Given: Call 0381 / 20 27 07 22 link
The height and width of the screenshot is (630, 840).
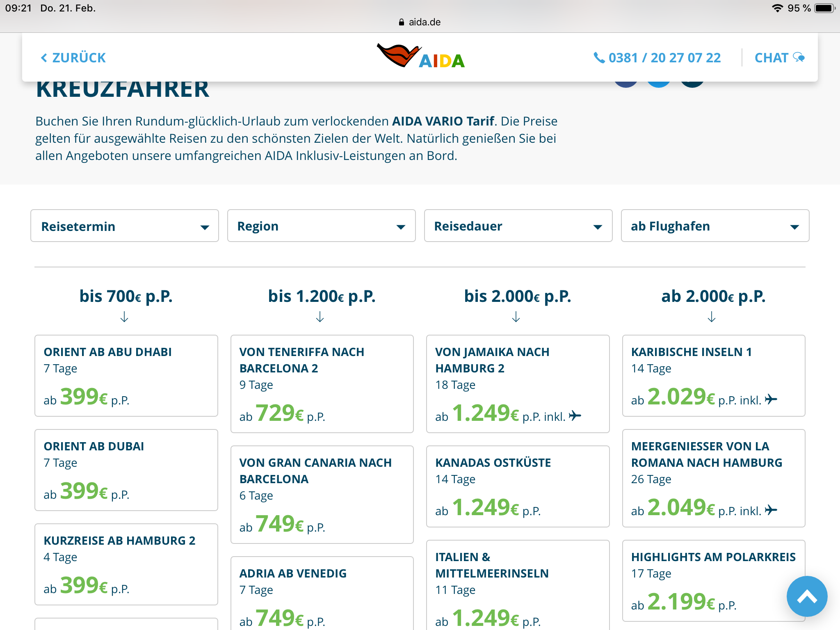Looking at the screenshot, I should (664, 58).
